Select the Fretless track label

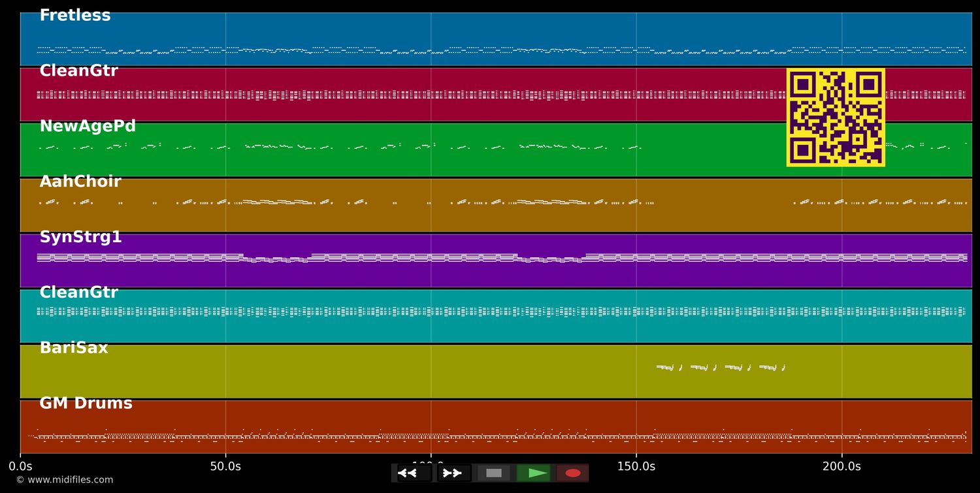pyautogui.click(x=75, y=16)
